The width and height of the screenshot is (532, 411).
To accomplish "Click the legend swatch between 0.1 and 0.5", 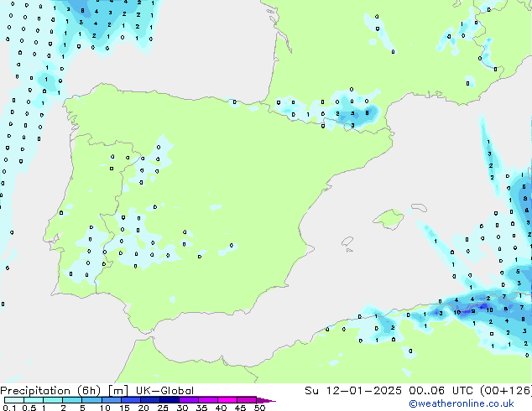I will tap(14, 400).
